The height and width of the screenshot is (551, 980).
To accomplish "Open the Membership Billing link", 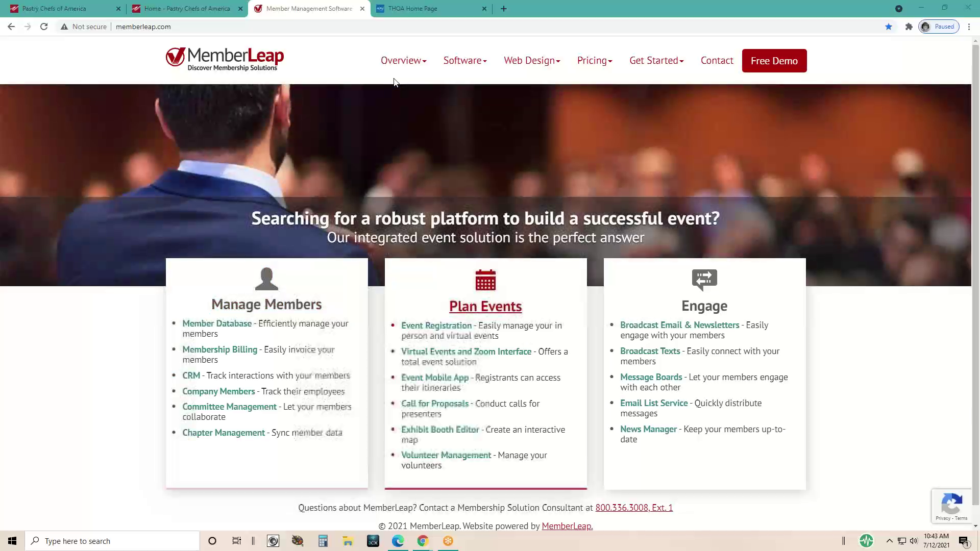I will click(220, 349).
